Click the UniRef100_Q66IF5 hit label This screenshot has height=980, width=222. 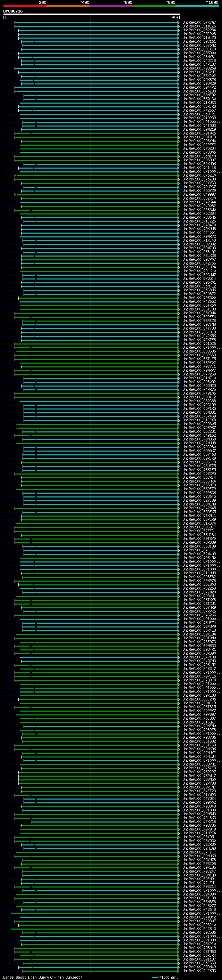click(199, 470)
